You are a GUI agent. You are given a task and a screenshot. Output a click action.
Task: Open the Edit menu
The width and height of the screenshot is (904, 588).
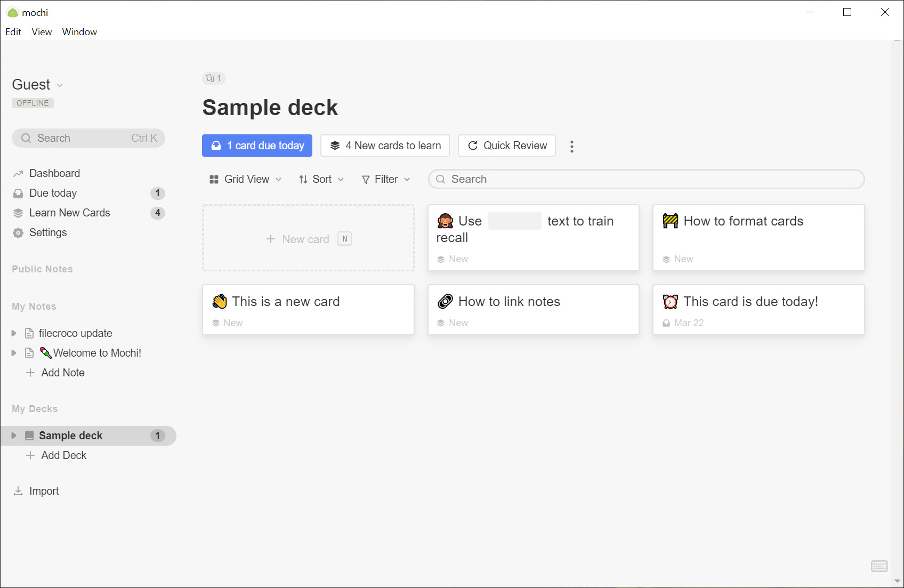[13, 32]
